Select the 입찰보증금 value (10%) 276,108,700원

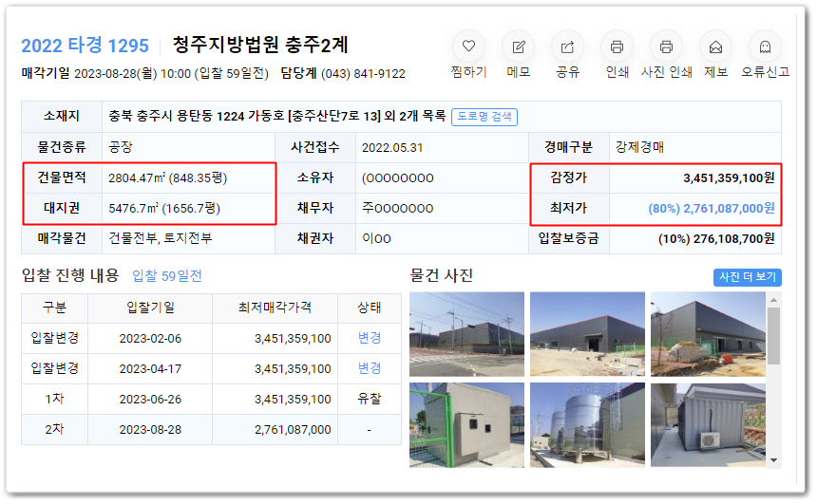pos(716,239)
